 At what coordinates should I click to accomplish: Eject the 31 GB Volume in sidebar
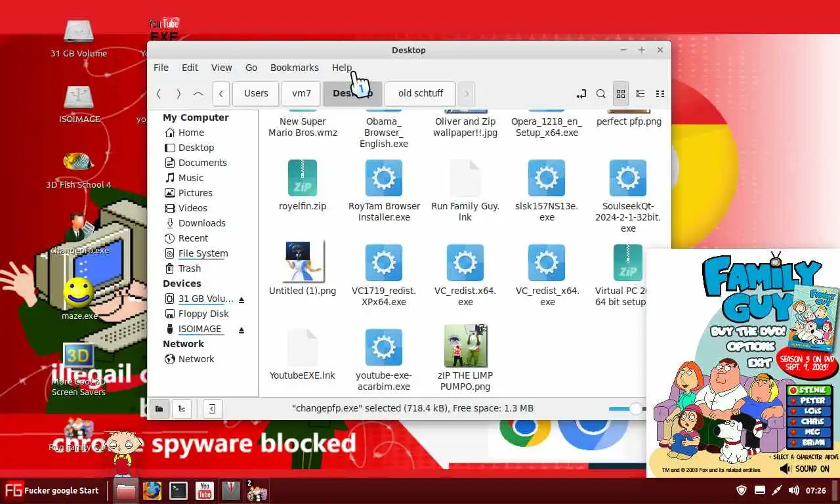point(241,299)
